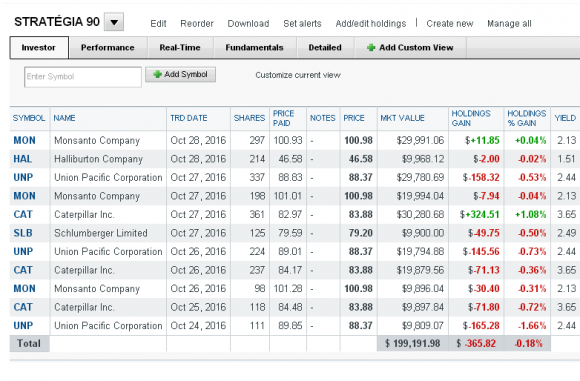Sort by HOLDINGS GAIN column header
The height and width of the screenshot is (381, 580).
471,118
